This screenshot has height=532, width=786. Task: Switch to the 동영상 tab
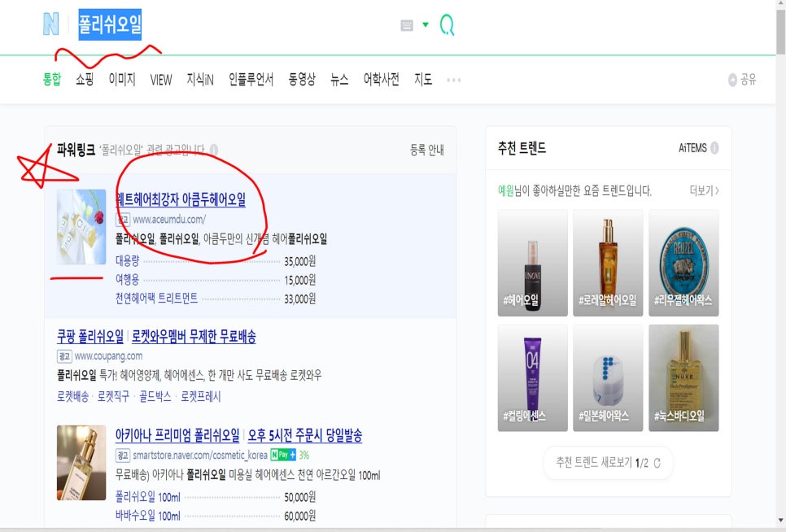(x=302, y=79)
